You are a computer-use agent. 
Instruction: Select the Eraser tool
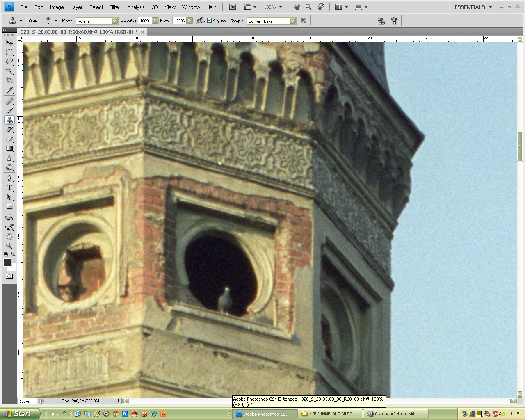(x=9, y=139)
